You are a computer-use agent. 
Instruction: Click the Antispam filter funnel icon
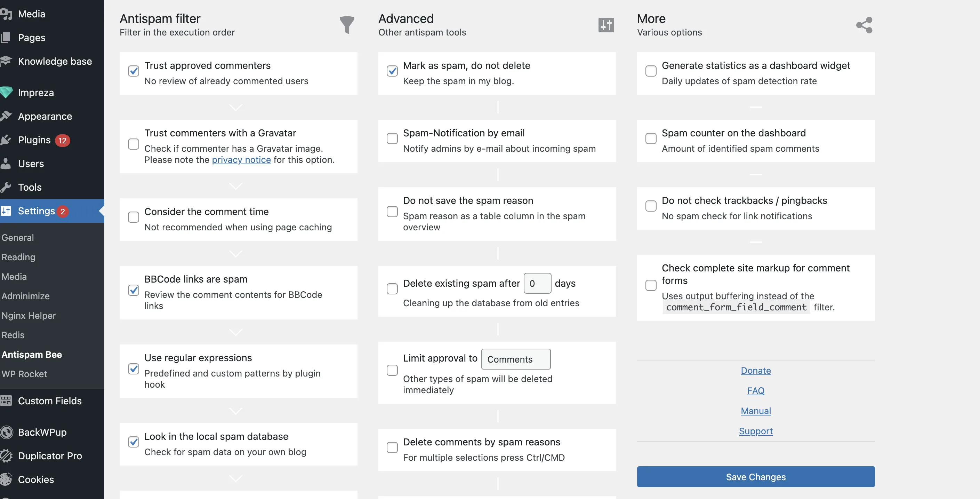click(x=347, y=25)
